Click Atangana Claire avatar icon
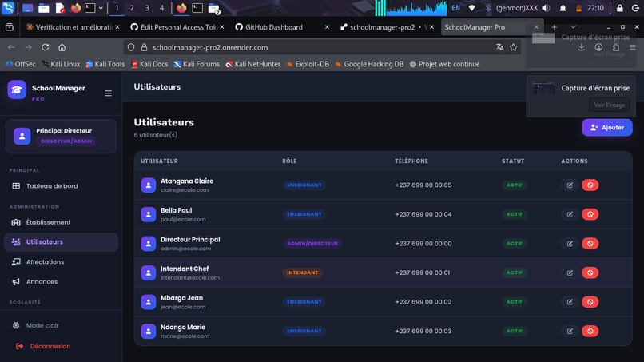644x362 pixels. [149, 185]
